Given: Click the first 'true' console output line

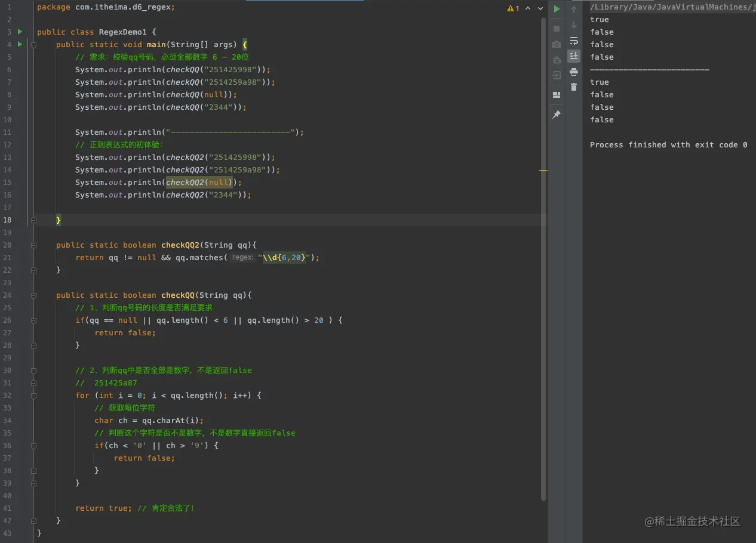Looking at the screenshot, I should coord(600,20).
